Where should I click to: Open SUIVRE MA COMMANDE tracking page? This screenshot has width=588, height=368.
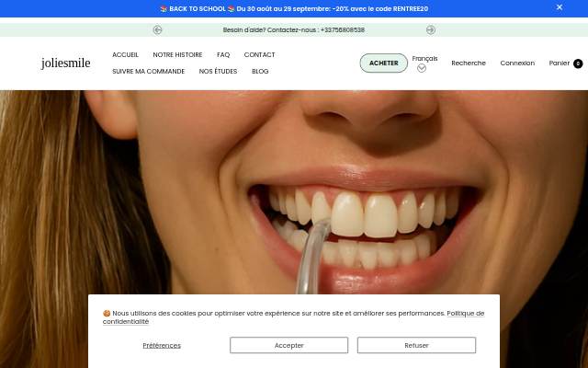pyautogui.click(x=149, y=72)
